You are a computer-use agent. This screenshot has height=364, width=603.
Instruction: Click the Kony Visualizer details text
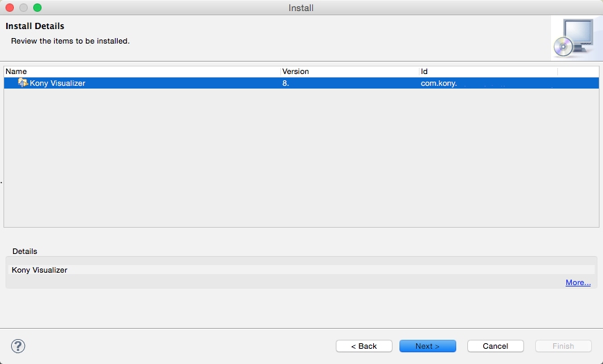[39, 270]
